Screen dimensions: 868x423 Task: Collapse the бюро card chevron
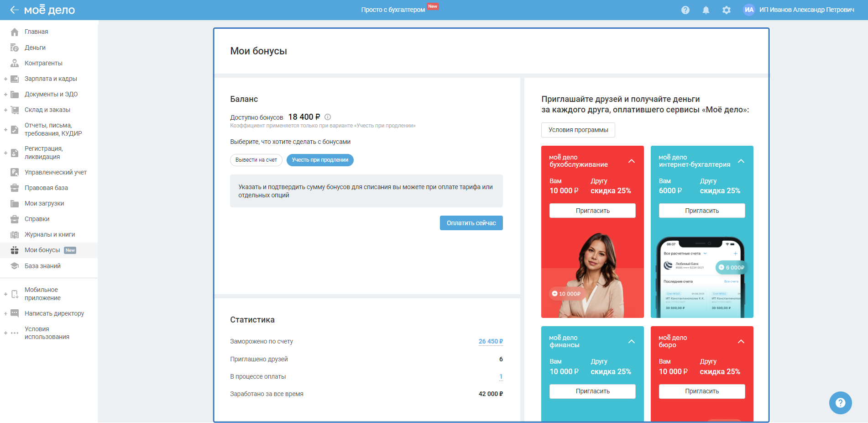[x=741, y=341]
